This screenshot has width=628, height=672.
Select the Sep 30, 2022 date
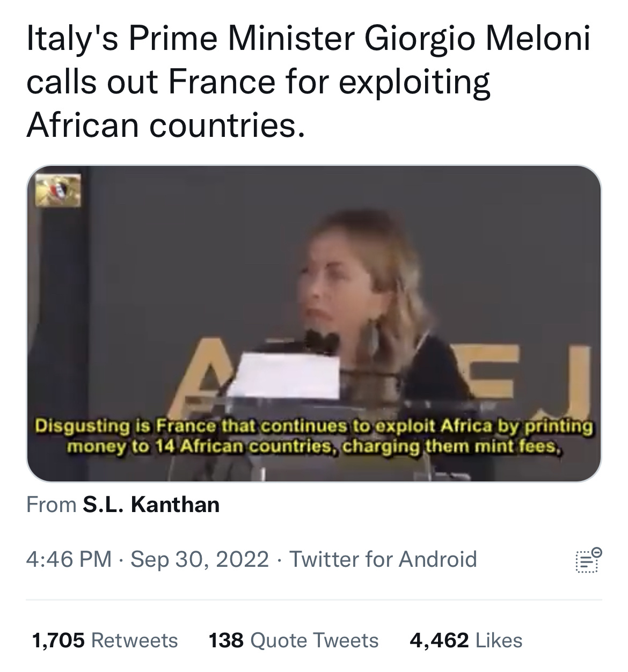tap(200, 559)
